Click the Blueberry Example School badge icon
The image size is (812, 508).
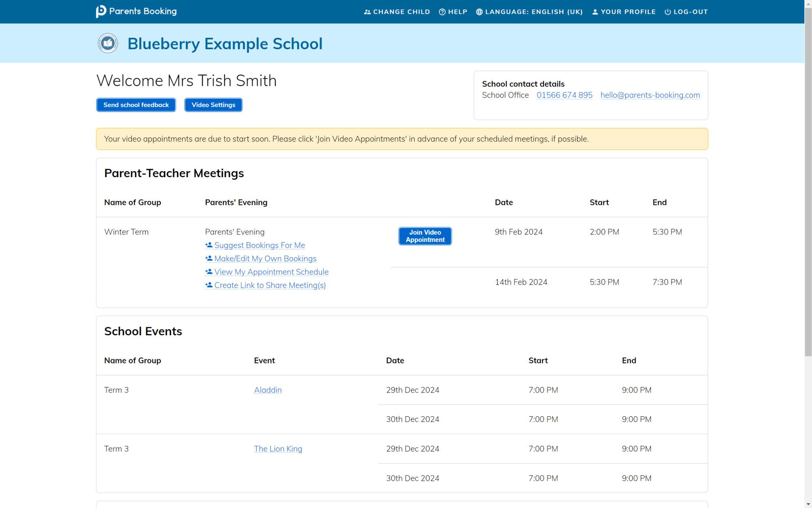(107, 42)
